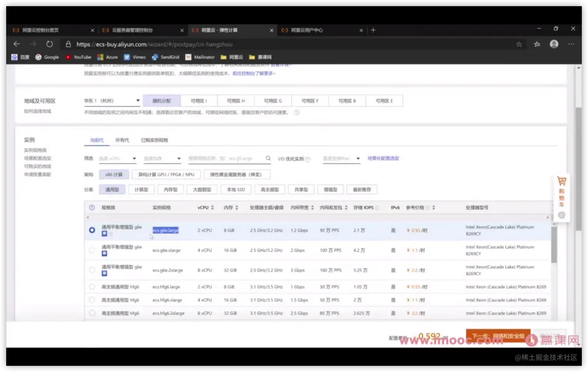Select the ecs.hfg6.2xlarge instance radio
Viewport: 588px width, 372px height.
click(92, 313)
